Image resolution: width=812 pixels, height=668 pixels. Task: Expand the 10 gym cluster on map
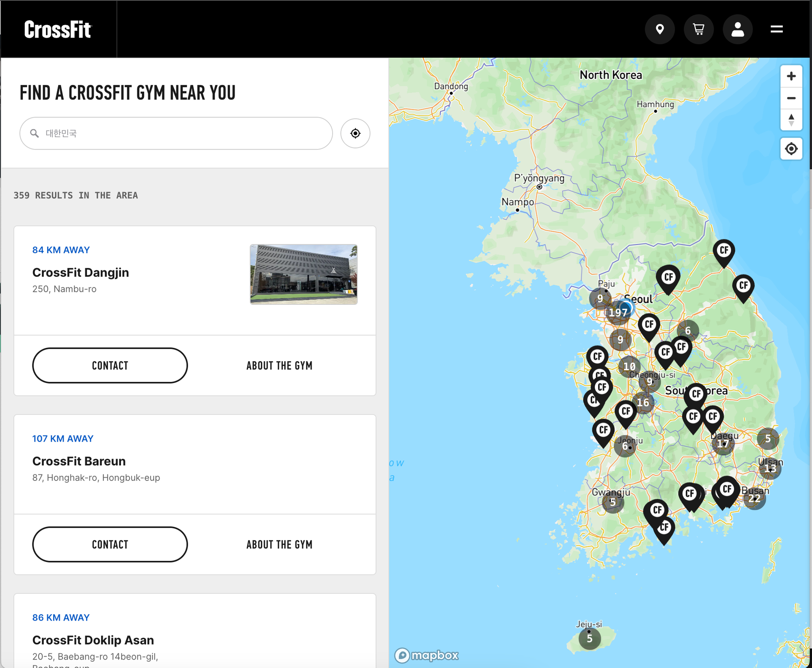click(x=629, y=366)
